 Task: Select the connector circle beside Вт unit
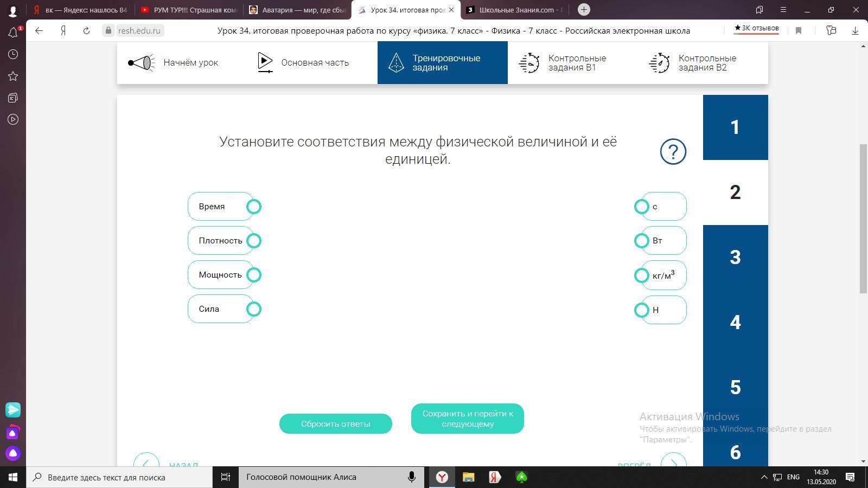pos(641,241)
